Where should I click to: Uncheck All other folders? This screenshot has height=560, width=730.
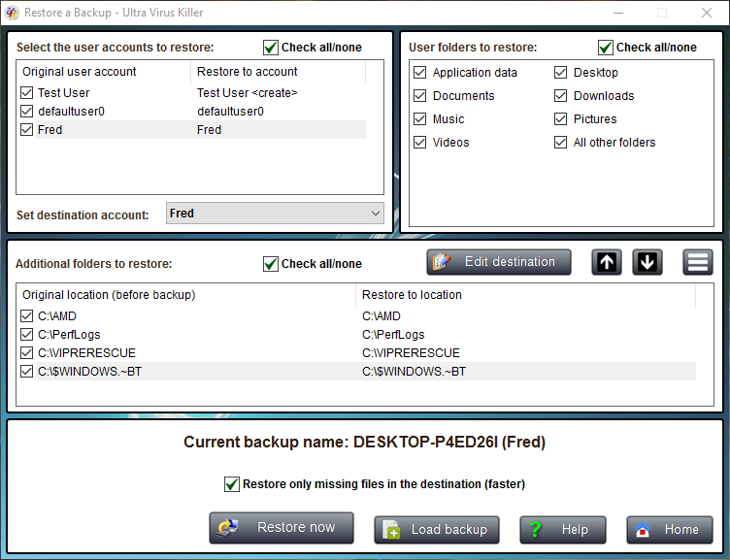point(560,142)
